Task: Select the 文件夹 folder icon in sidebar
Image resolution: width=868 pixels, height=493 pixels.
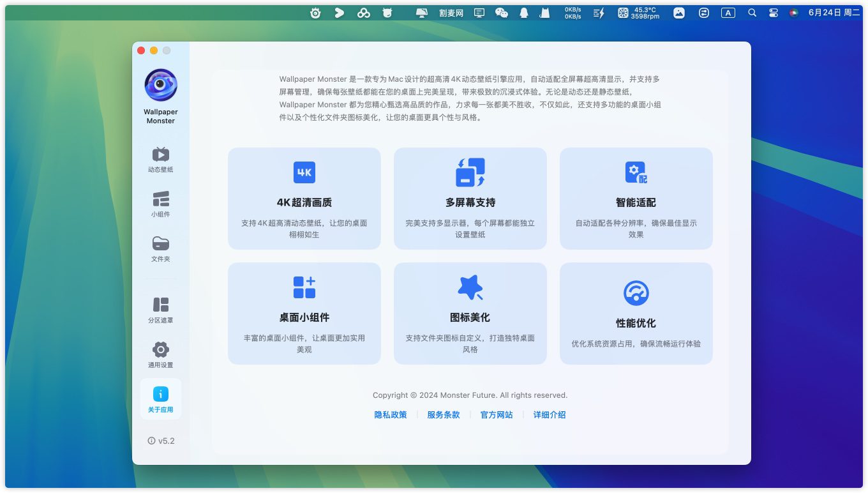Action: pyautogui.click(x=161, y=245)
